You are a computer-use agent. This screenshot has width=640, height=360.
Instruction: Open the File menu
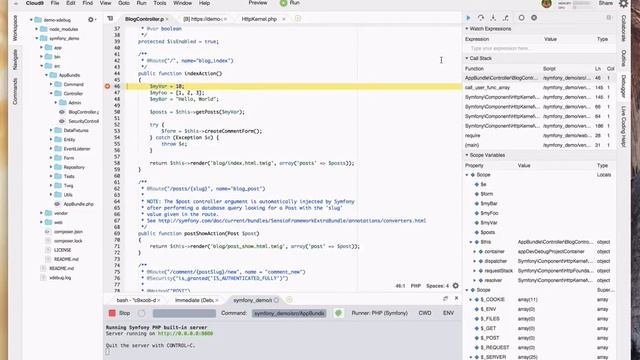[x=55, y=3]
